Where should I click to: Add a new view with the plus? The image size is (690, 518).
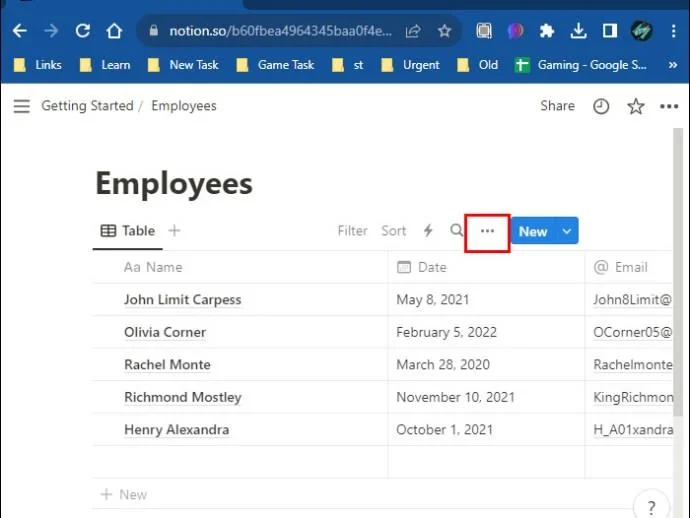pos(174,231)
